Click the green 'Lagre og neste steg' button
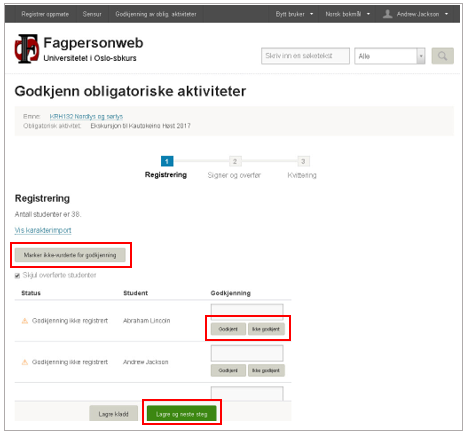Image resolution: width=469 pixels, height=437 pixels. tap(182, 414)
